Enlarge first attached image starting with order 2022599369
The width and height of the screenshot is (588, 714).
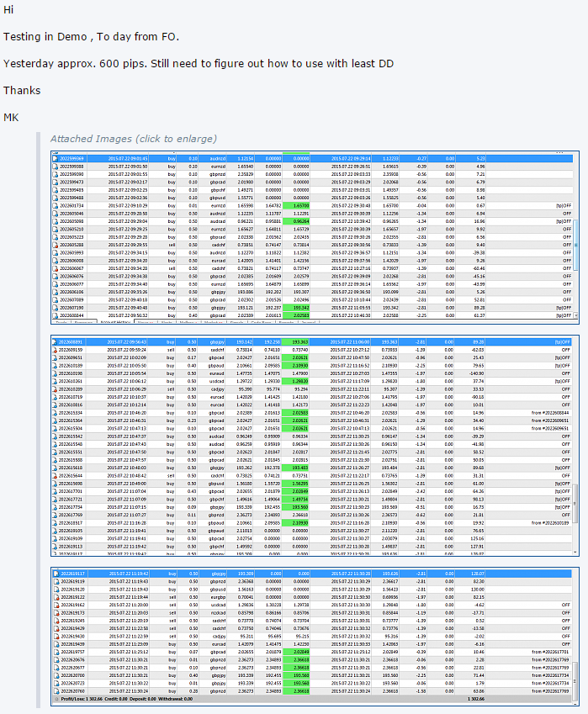point(315,238)
